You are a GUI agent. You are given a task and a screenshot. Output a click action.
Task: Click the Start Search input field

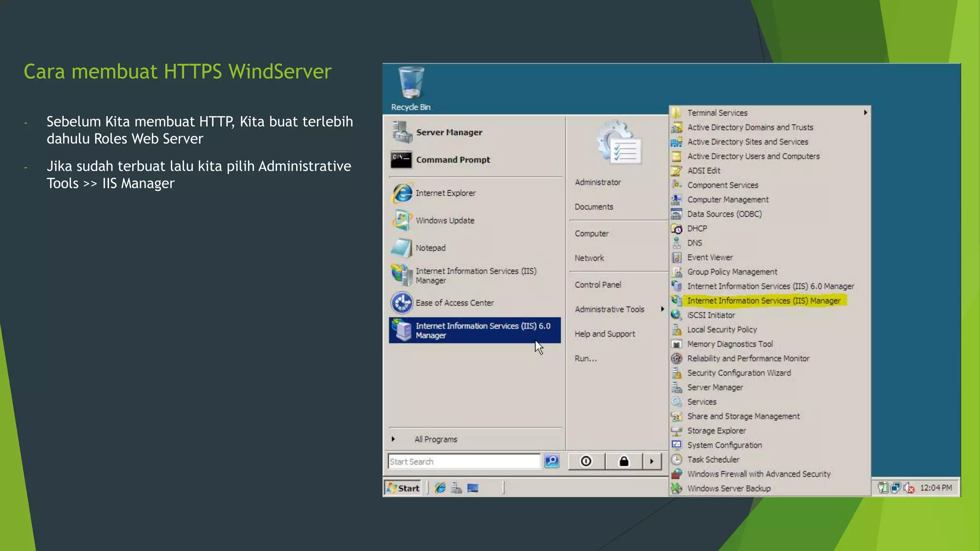(463, 462)
